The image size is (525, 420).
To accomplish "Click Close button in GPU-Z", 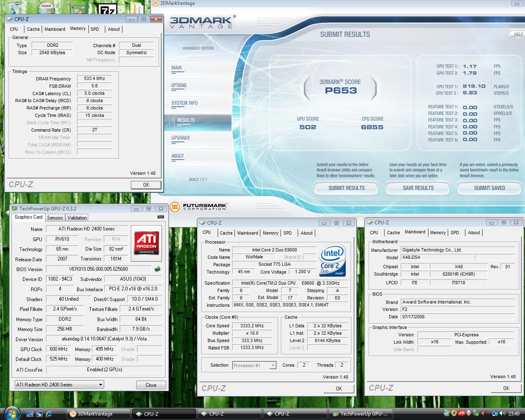I will pos(151,385).
